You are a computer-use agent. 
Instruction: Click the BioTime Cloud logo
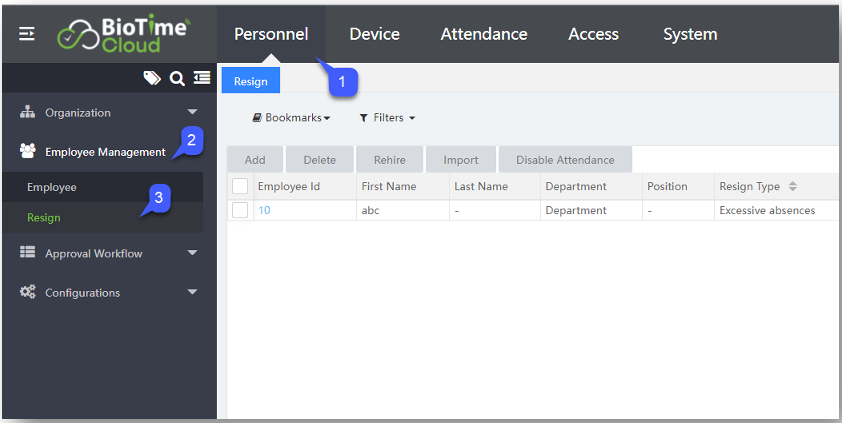tap(123, 33)
